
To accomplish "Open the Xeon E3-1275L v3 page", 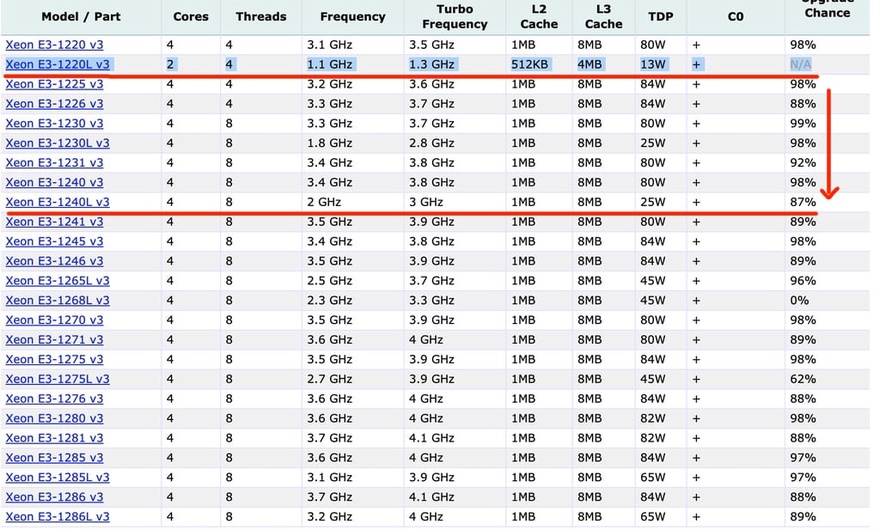I will [x=57, y=379].
